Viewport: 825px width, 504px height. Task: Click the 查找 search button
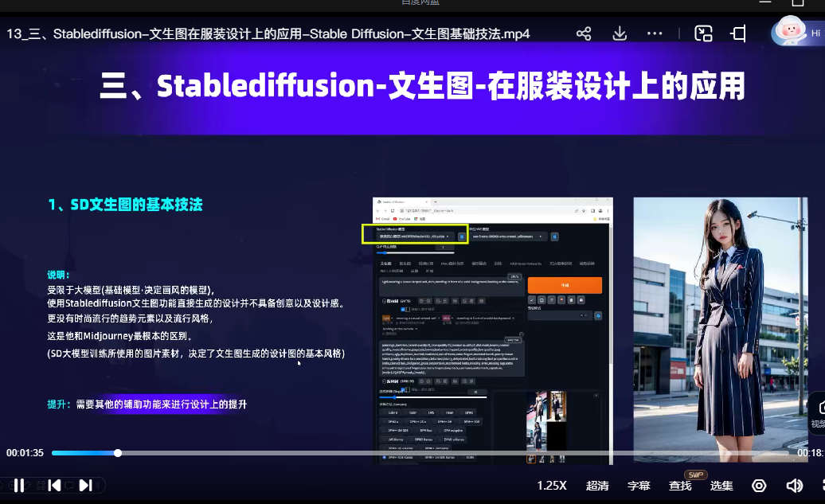(680, 486)
